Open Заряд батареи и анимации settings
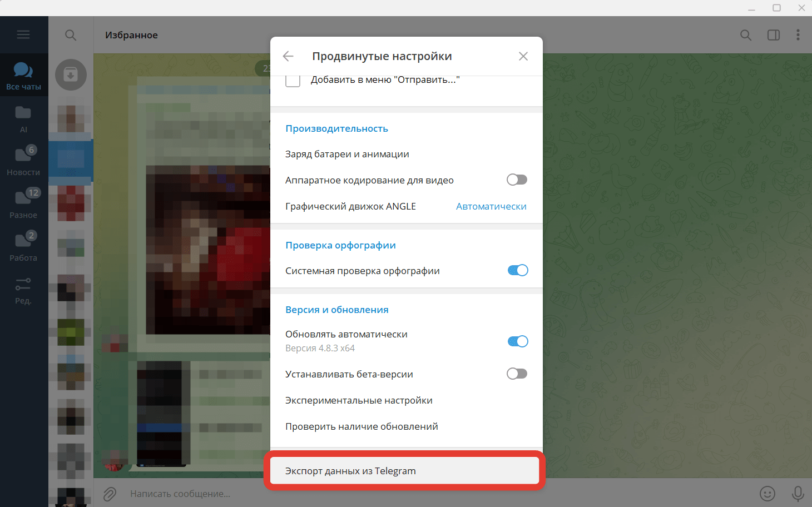Screen dimensions: 812x507 tap(407, 154)
